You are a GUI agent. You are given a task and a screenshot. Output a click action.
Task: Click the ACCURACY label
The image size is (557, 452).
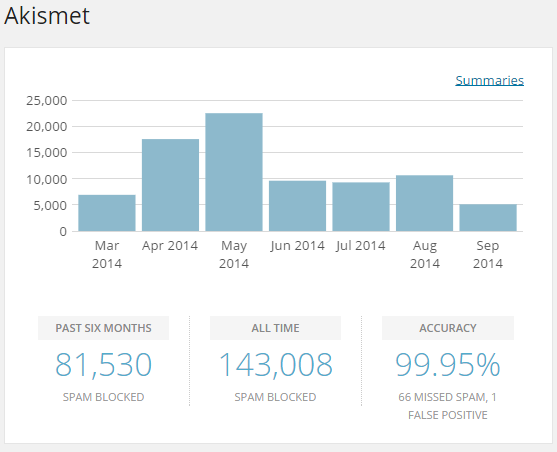click(x=448, y=328)
